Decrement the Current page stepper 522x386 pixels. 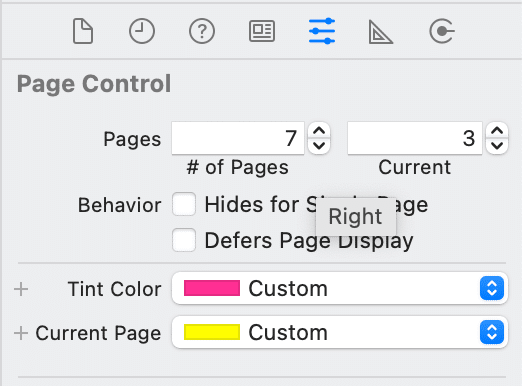(497, 146)
